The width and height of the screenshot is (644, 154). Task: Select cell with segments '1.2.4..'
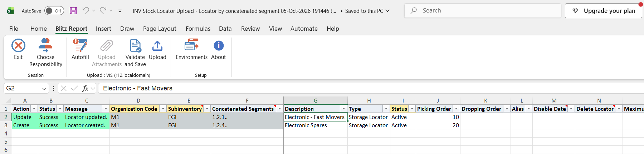click(247, 125)
